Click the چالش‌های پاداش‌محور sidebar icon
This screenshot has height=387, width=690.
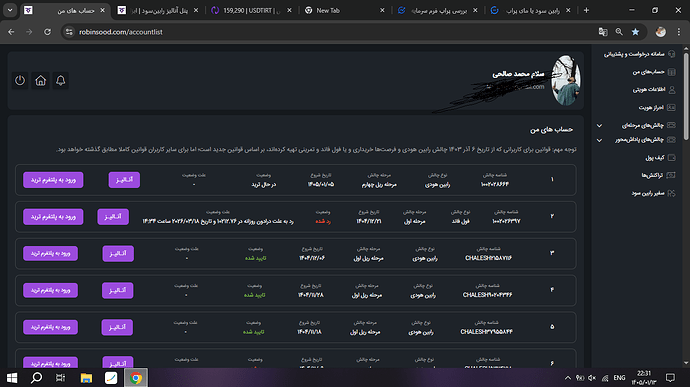point(671,140)
